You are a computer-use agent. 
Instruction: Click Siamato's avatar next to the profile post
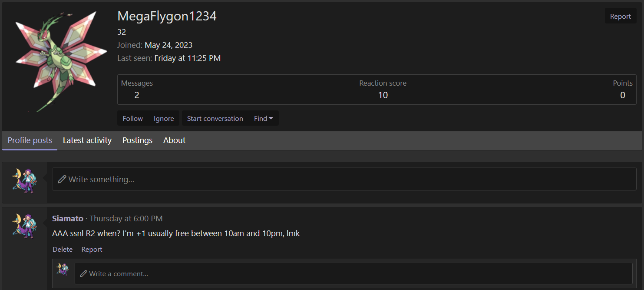click(x=24, y=226)
